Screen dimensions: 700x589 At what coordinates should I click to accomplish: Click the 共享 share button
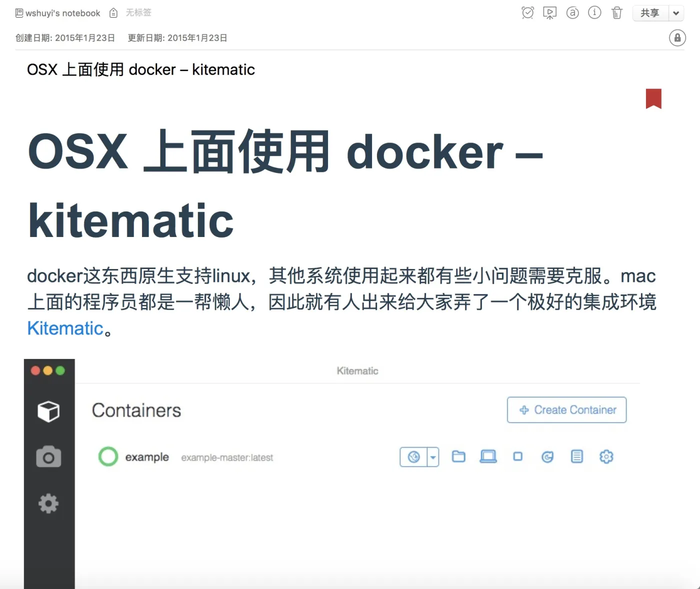650,13
